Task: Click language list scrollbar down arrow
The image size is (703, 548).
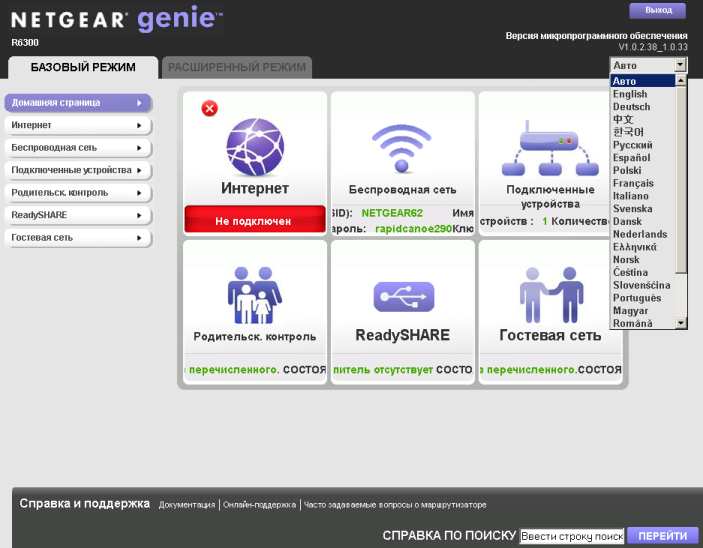Action: [x=681, y=323]
